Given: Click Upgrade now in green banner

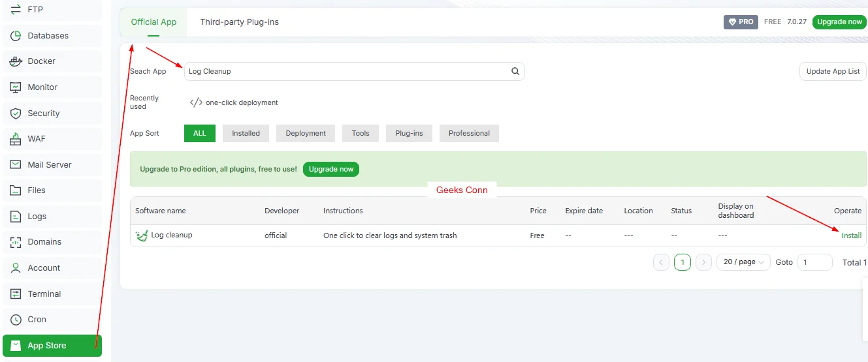Looking at the screenshot, I should [x=331, y=169].
